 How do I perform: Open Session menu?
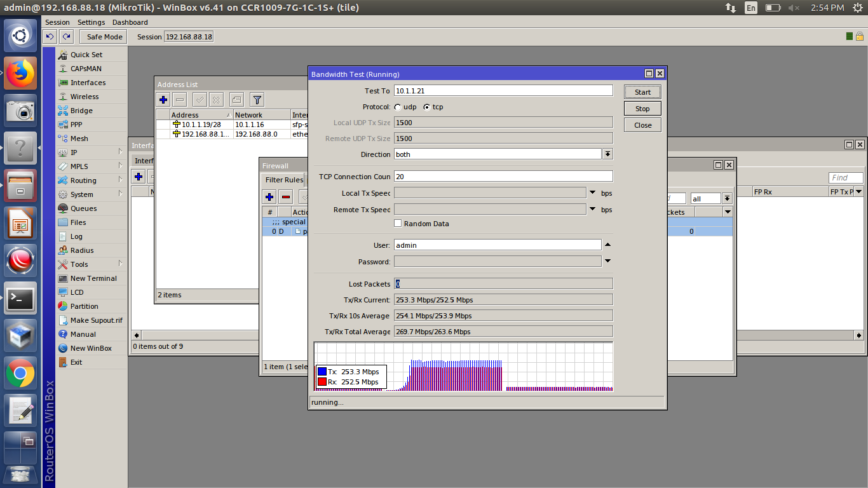pyautogui.click(x=57, y=22)
